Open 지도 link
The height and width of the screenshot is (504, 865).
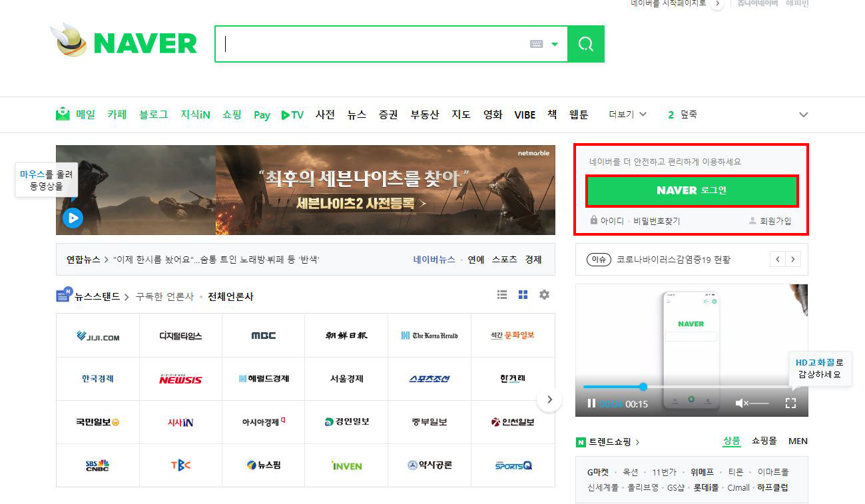pyautogui.click(x=461, y=115)
